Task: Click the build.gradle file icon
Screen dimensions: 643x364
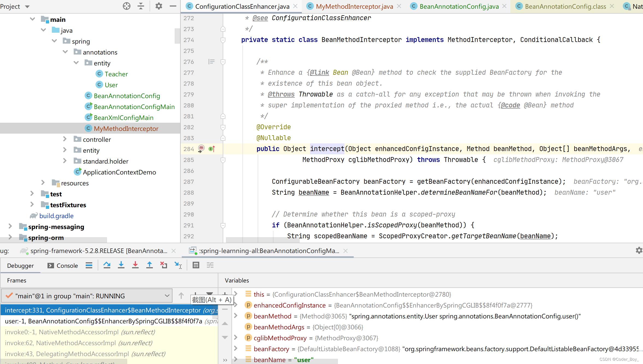Action: [34, 216]
